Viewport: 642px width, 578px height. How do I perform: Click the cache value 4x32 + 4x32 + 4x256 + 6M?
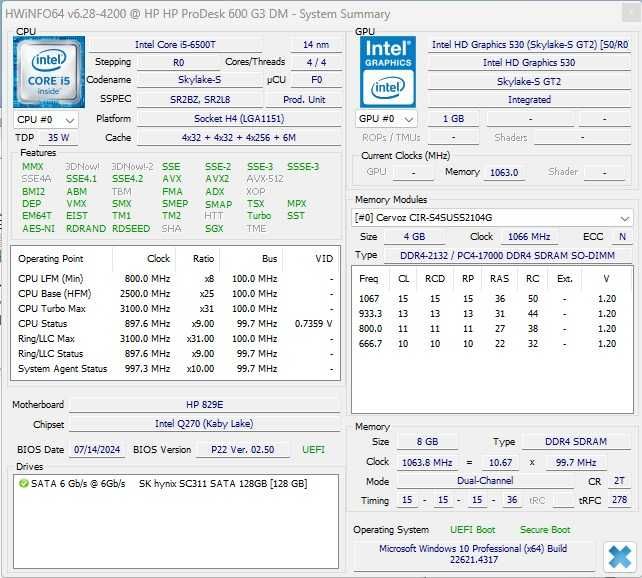[x=239, y=138]
